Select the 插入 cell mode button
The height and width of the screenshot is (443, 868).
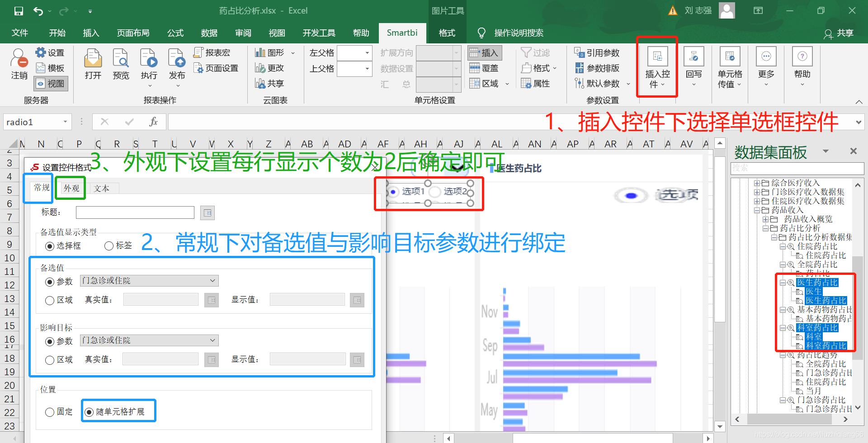[x=485, y=53]
